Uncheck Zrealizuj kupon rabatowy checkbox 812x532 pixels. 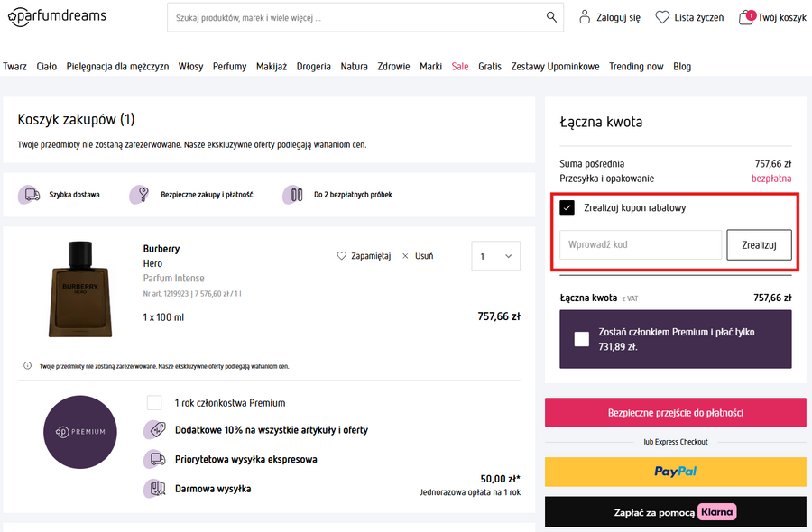point(567,208)
